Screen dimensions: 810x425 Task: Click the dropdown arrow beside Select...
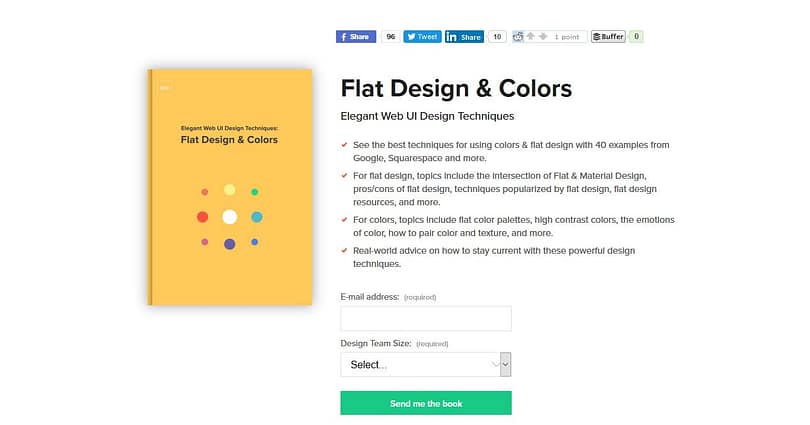coord(505,364)
